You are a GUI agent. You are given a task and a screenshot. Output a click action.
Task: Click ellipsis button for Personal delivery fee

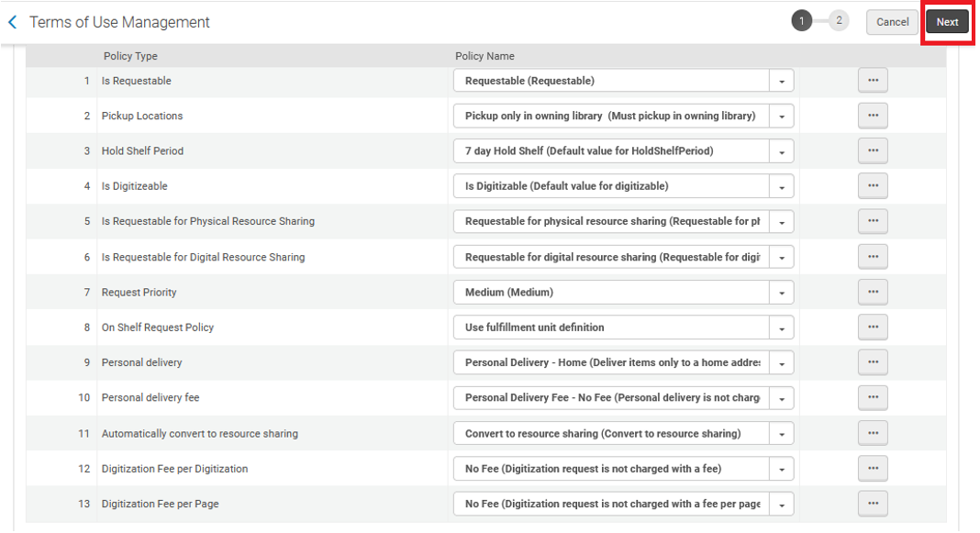click(872, 397)
